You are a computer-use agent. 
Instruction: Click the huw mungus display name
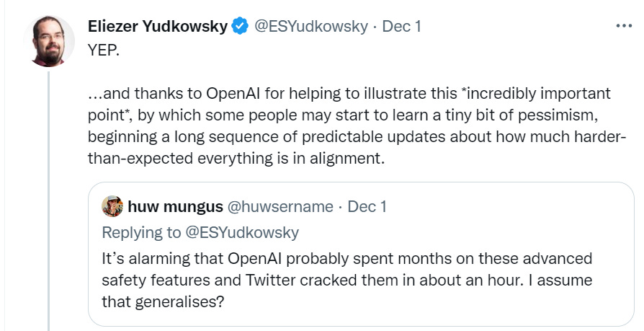click(175, 207)
